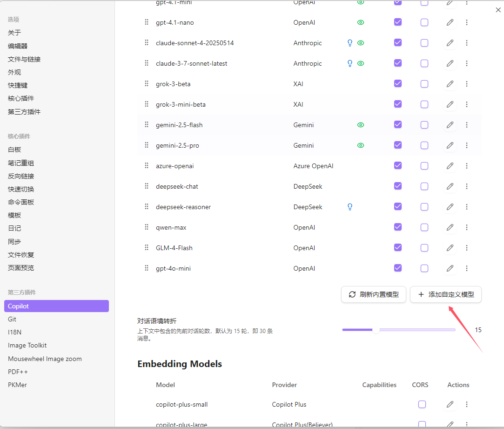Open more options for GLM-4-Flash
The image size is (504, 429).
pyautogui.click(x=467, y=248)
